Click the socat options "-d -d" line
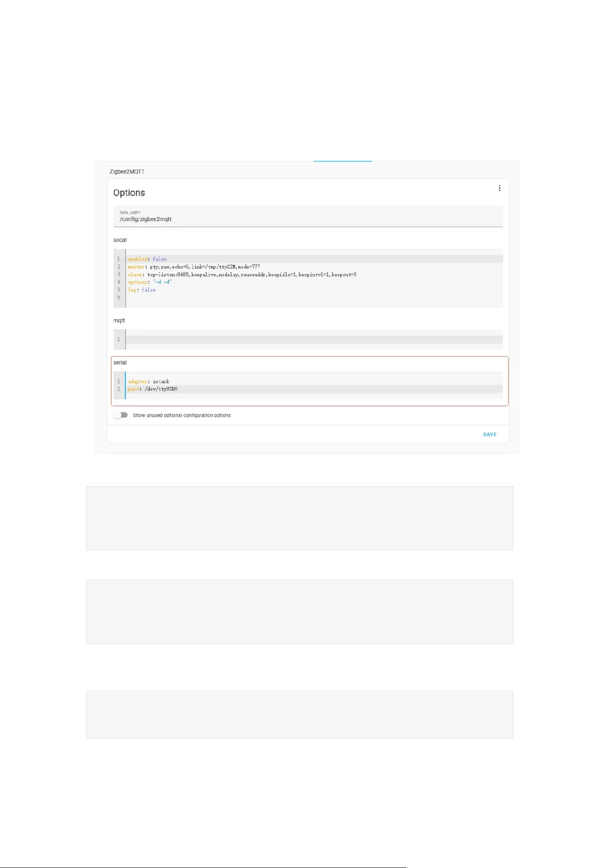614x868 pixels. [x=314, y=282]
